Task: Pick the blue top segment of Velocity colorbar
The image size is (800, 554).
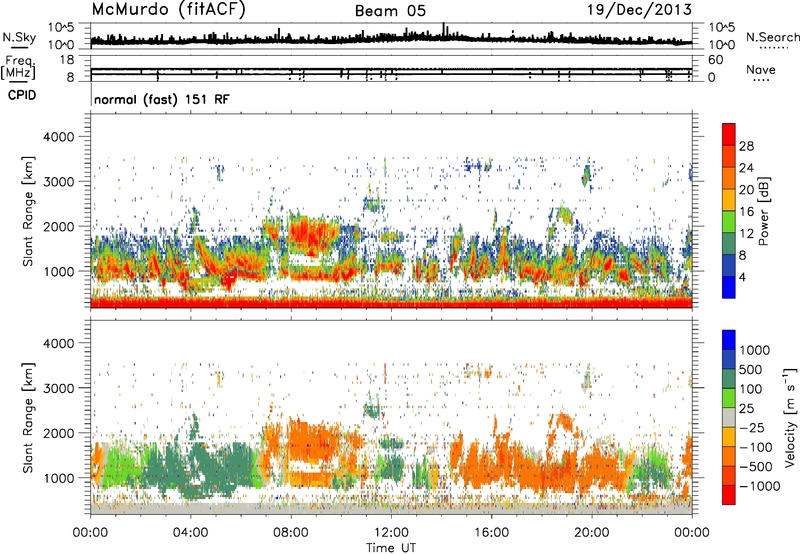Action: tap(729, 340)
